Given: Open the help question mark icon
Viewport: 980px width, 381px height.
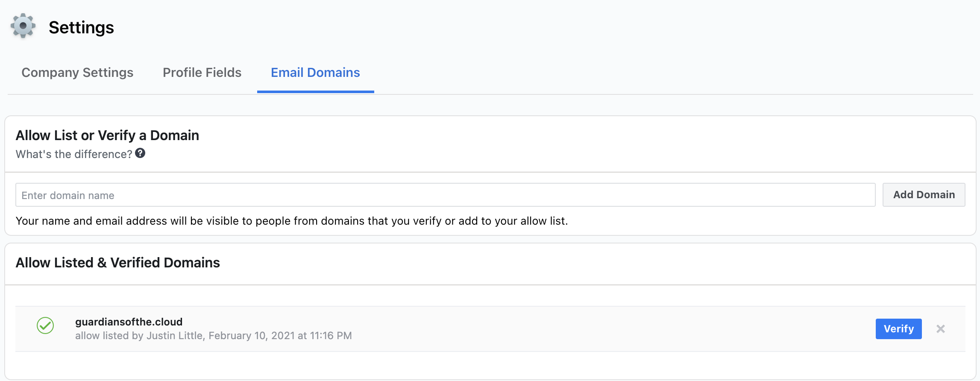Looking at the screenshot, I should tap(140, 153).
